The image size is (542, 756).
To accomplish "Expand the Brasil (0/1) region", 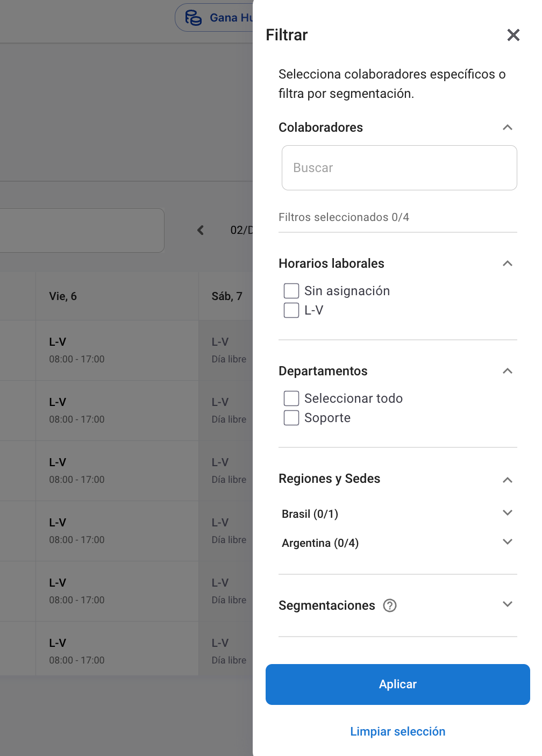I will [508, 512].
